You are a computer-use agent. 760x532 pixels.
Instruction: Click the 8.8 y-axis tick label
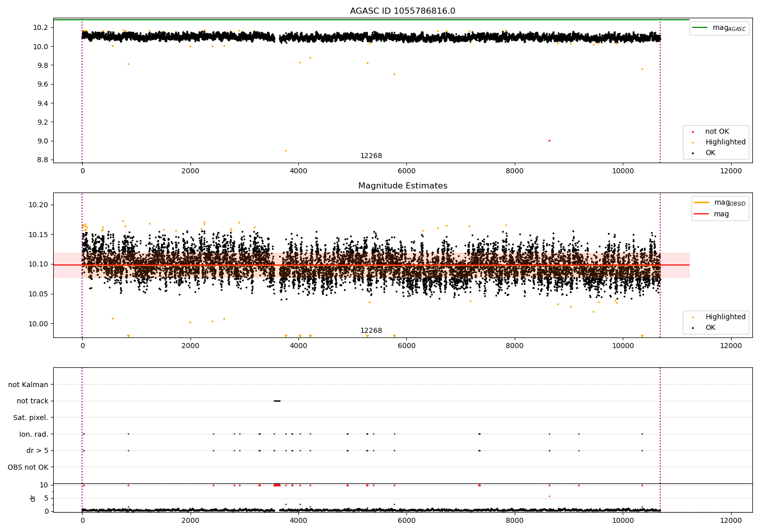43,160
